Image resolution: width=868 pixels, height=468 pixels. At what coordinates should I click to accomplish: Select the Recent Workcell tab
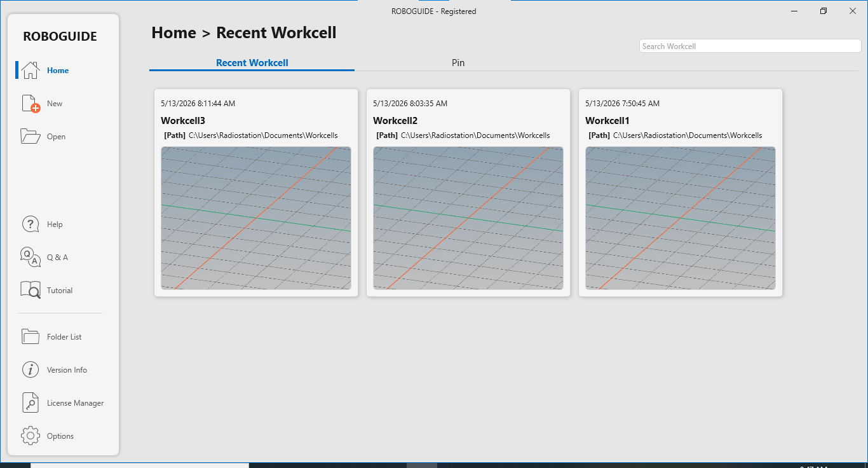pyautogui.click(x=252, y=62)
